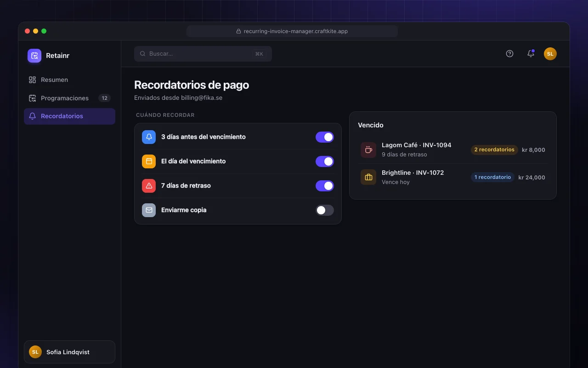
Task: Open the SL avatar in top bar
Action: tap(550, 54)
